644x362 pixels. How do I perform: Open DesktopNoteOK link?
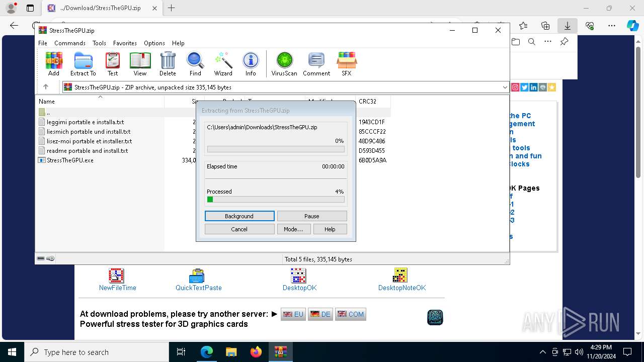402,288
